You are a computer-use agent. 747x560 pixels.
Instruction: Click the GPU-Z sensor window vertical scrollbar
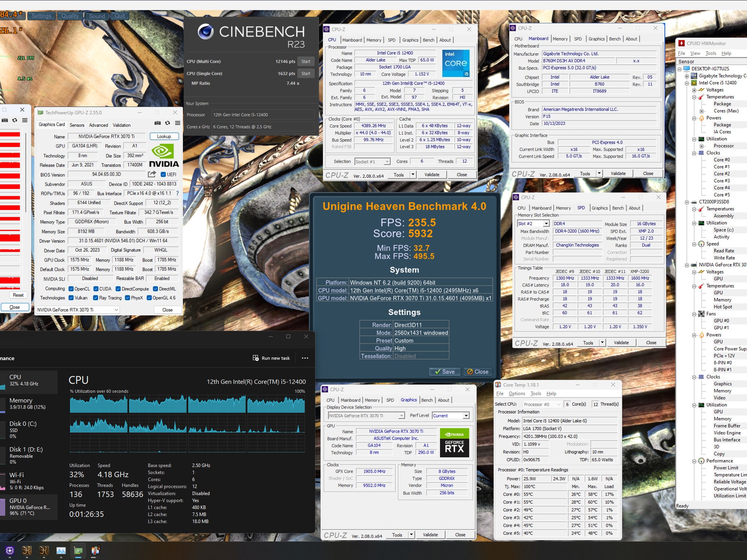pyautogui.click(x=26, y=172)
